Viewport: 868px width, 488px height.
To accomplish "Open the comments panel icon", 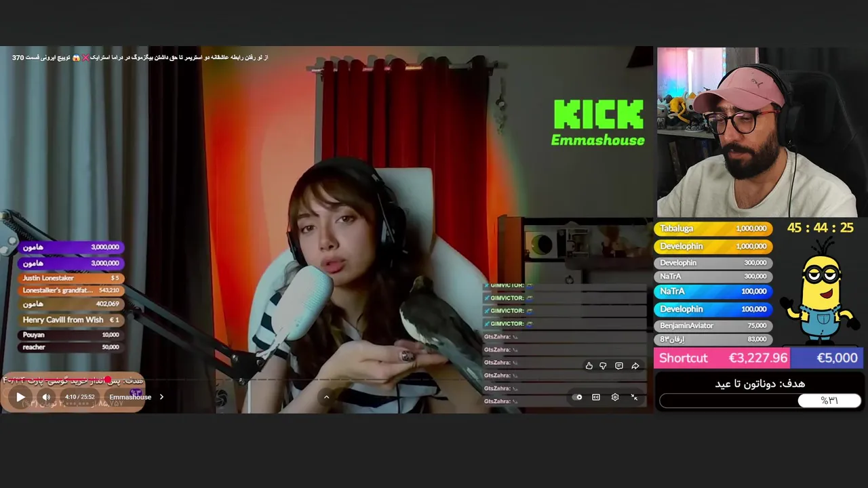I will 619,366.
